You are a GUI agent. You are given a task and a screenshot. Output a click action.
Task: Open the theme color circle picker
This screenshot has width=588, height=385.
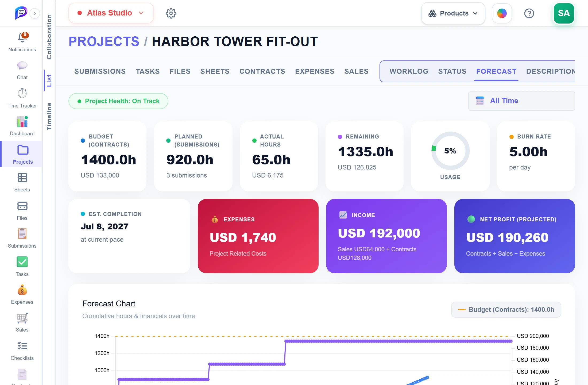point(502,13)
